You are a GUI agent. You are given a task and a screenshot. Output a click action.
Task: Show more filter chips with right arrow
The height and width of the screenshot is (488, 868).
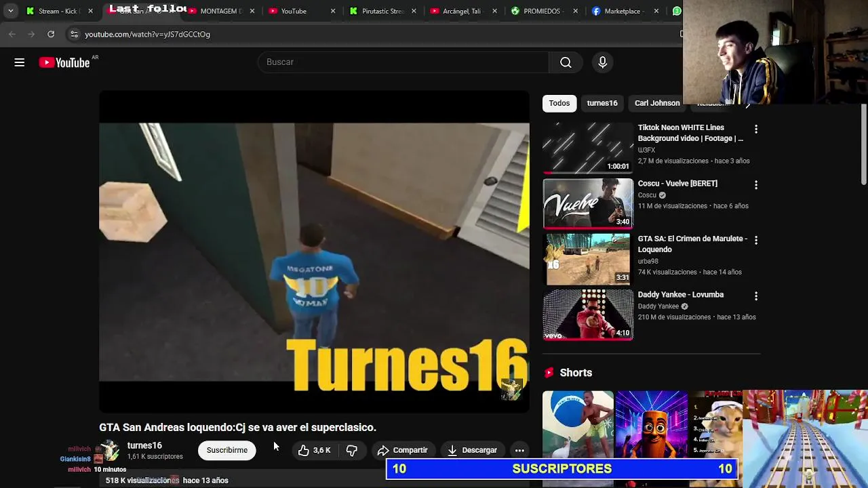click(x=748, y=104)
